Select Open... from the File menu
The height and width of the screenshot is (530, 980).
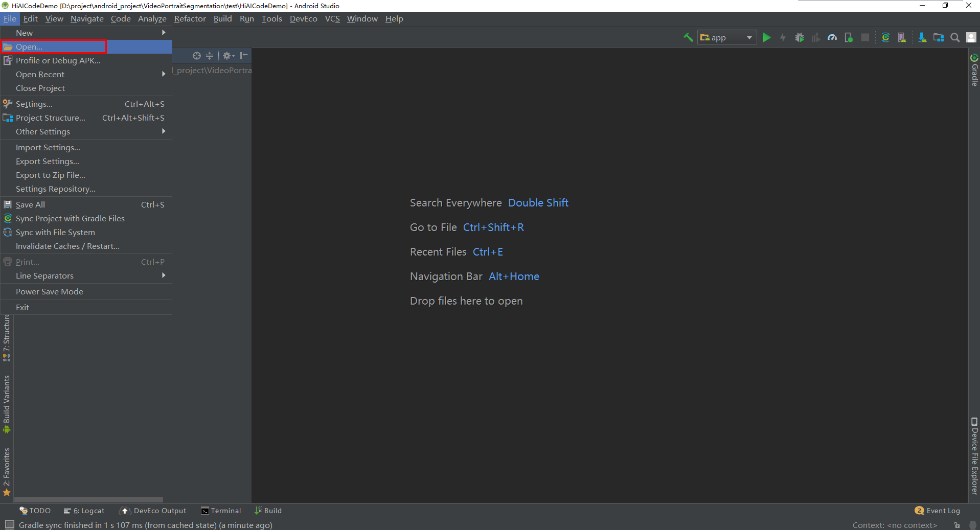pos(29,47)
